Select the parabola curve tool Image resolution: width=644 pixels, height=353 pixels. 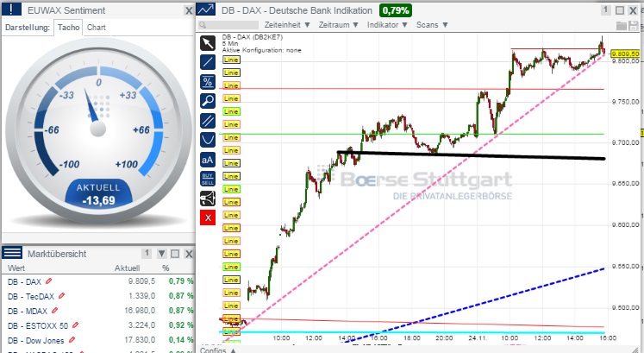(x=208, y=140)
